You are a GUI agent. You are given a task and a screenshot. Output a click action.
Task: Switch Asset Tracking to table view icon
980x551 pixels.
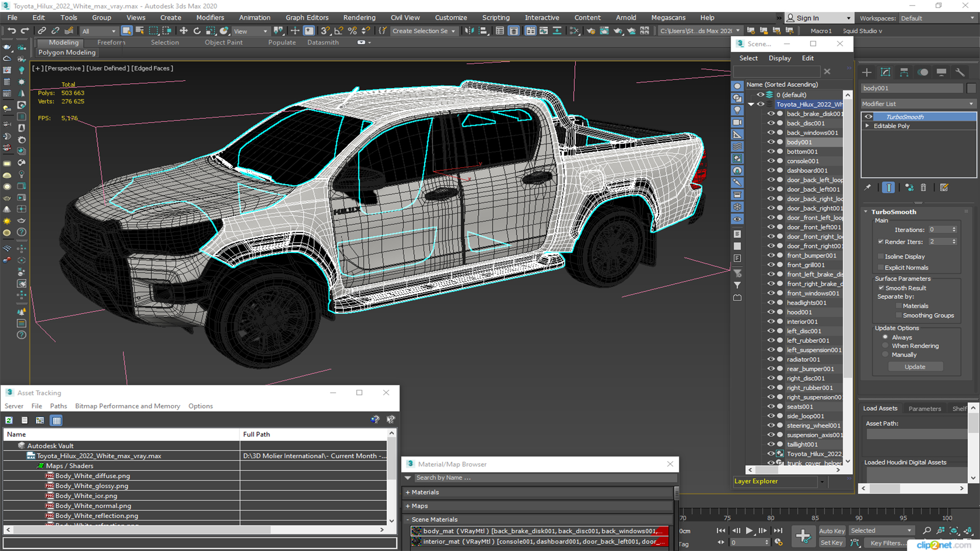(57, 420)
